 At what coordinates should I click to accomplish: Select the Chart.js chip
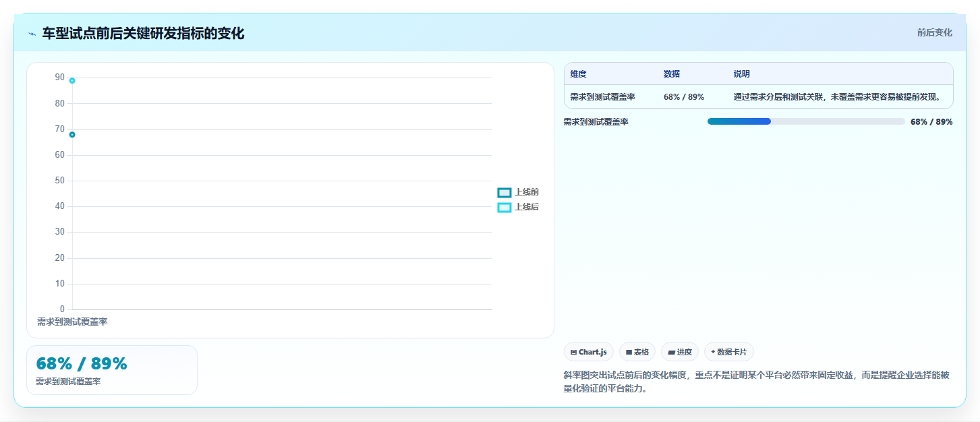pyautogui.click(x=589, y=352)
